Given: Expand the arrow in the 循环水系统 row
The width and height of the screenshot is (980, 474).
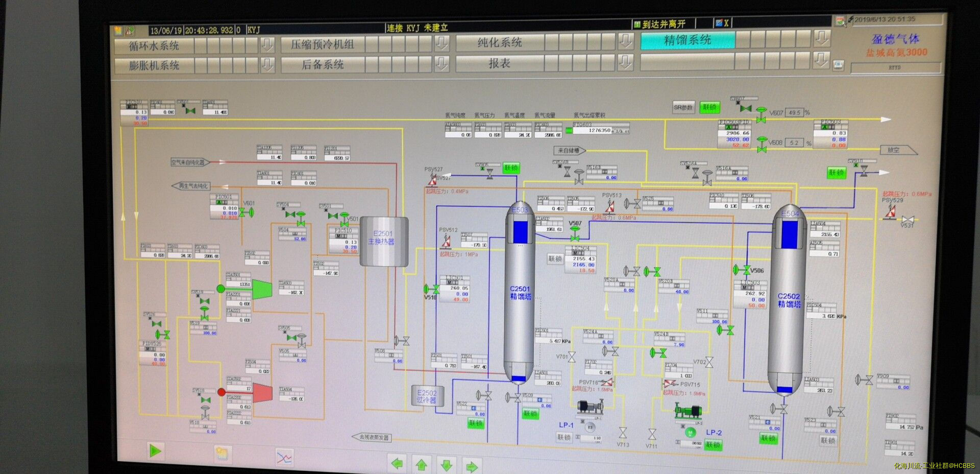Looking at the screenshot, I should [x=267, y=45].
